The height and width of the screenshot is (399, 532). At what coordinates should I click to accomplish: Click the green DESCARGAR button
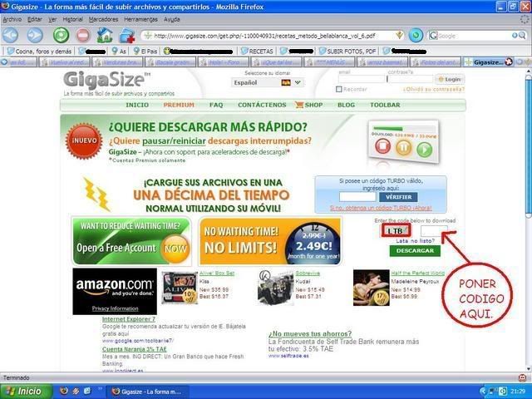(x=415, y=251)
